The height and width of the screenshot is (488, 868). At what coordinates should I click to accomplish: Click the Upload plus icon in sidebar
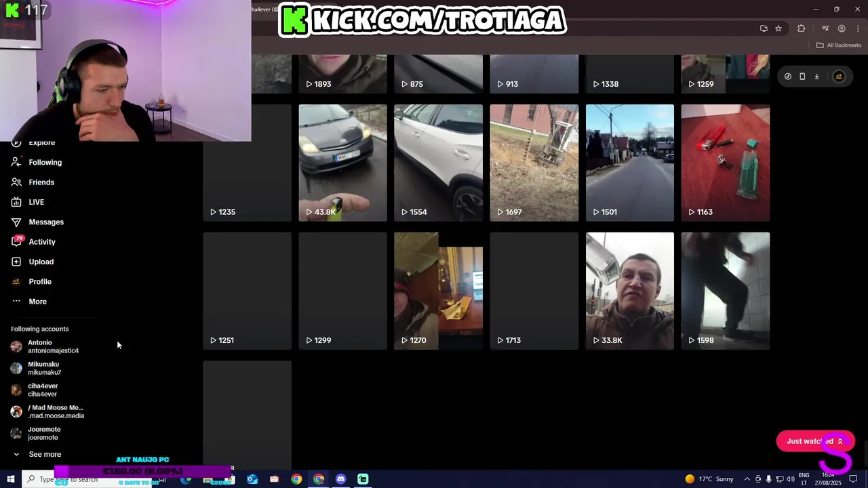coord(16,262)
